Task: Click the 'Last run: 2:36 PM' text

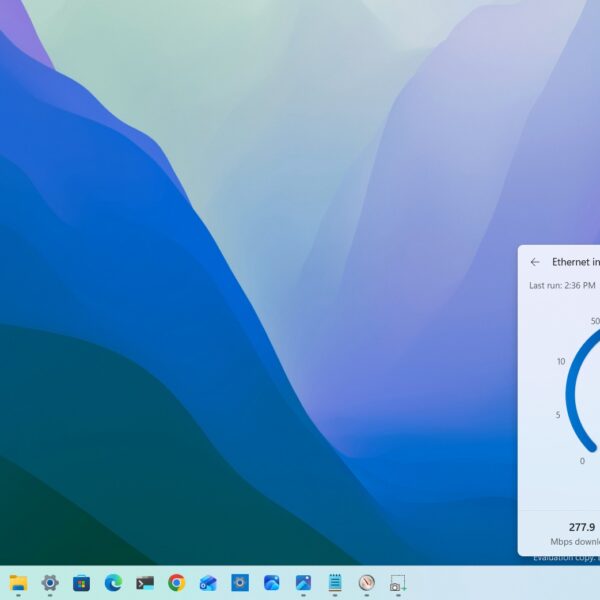Action: point(562,285)
